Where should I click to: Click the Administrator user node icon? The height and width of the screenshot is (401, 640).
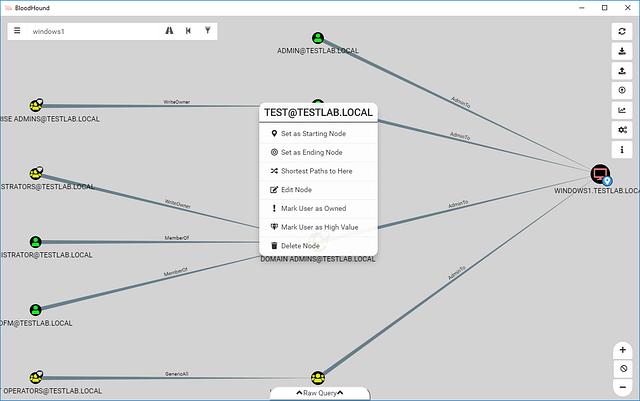(36, 242)
